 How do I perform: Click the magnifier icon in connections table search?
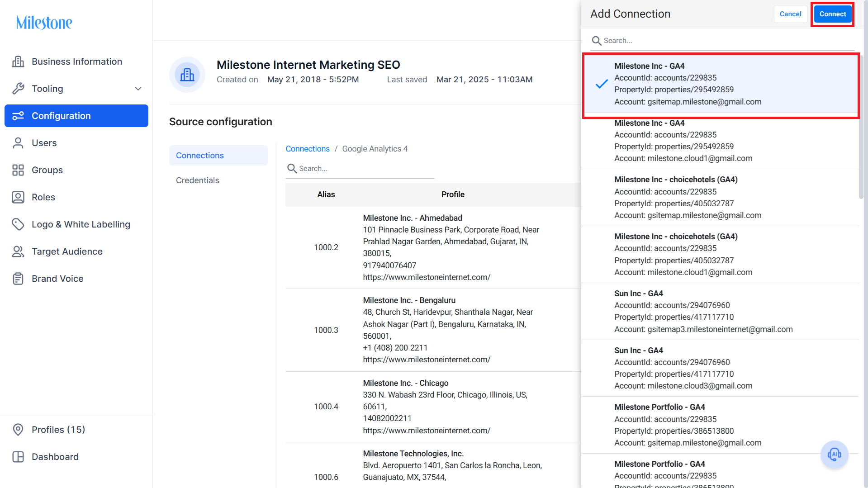(292, 168)
